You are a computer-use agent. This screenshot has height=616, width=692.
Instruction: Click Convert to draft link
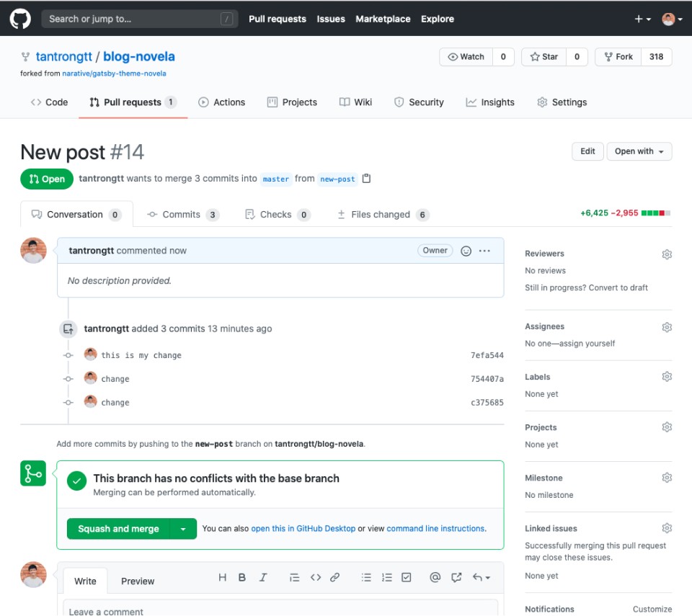(x=618, y=287)
